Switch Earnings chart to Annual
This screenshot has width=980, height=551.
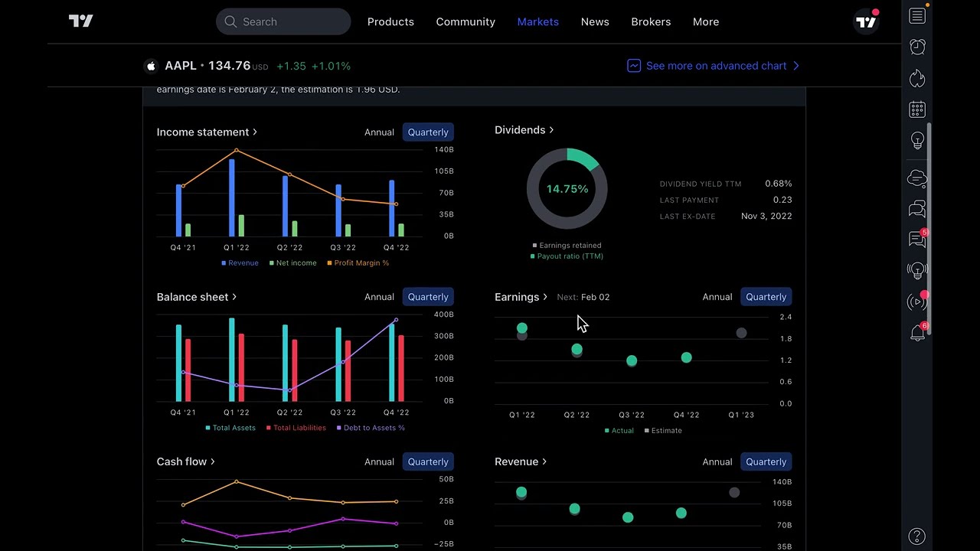pyautogui.click(x=717, y=297)
